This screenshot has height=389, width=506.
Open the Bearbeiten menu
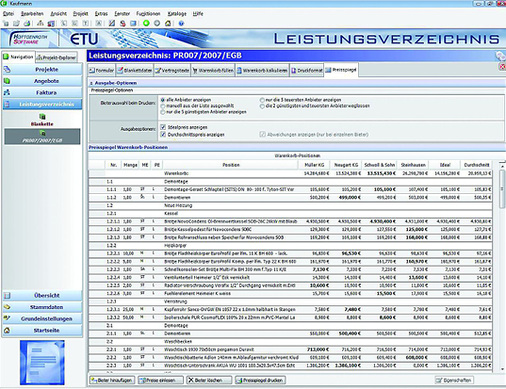32,14
